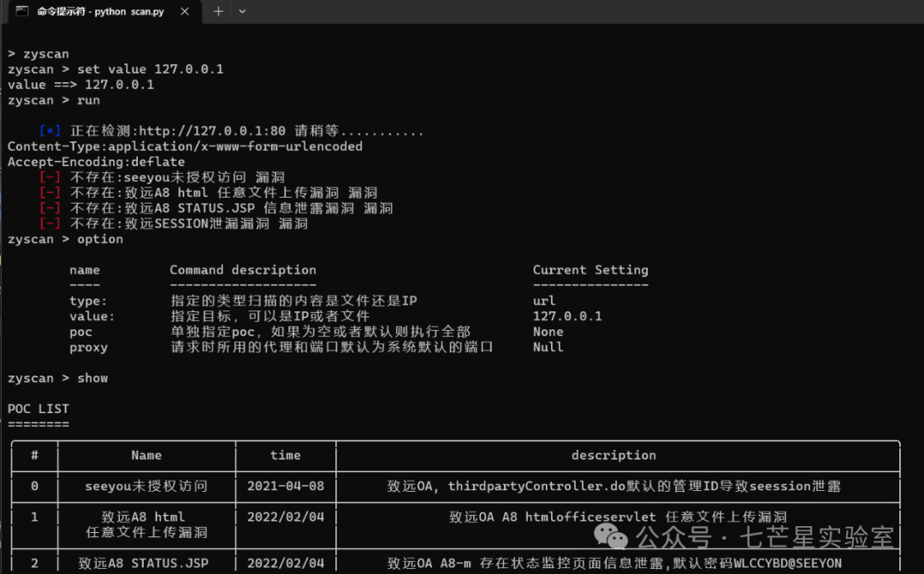Screen dimensions: 924x574
Task: Click the 'zyscan > show' command line
Action: [x=58, y=378]
